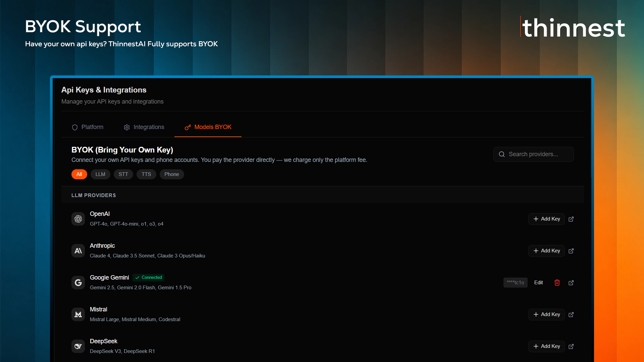Screen dimensions: 644x362
Task: Click the DeepSeek logo icon
Action: click(x=78, y=346)
